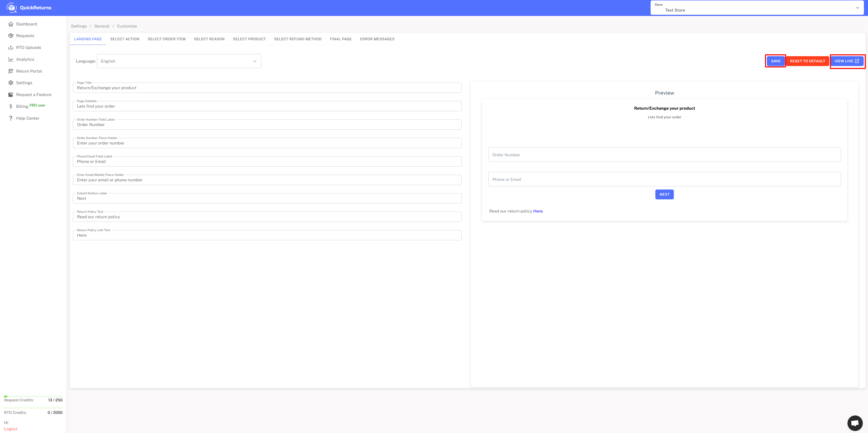Open the Language dropdown set to English
Viewport: 868px width, 433px height.
click(179, 61)
